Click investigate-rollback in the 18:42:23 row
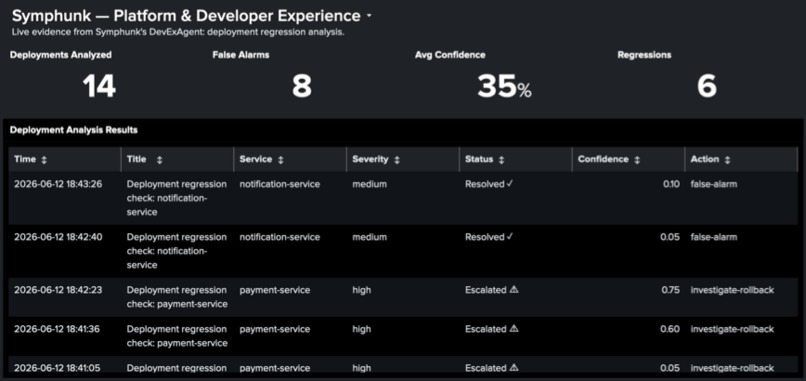This screenshot has height=381, width=806. (x=732, y=290)
